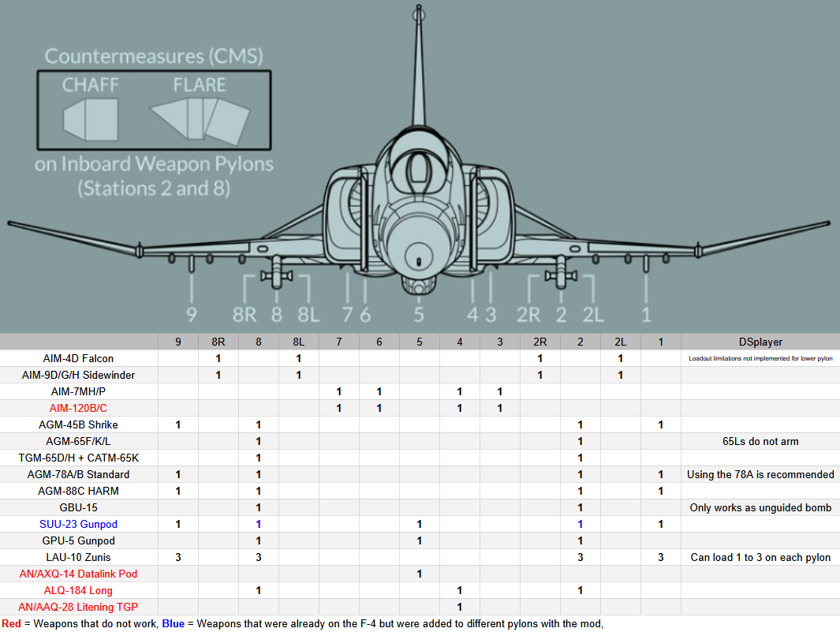This screenshot has height=632, width=840.
Task: Click the Countermeasures (CMS) heading
Action: pos(154,56)
